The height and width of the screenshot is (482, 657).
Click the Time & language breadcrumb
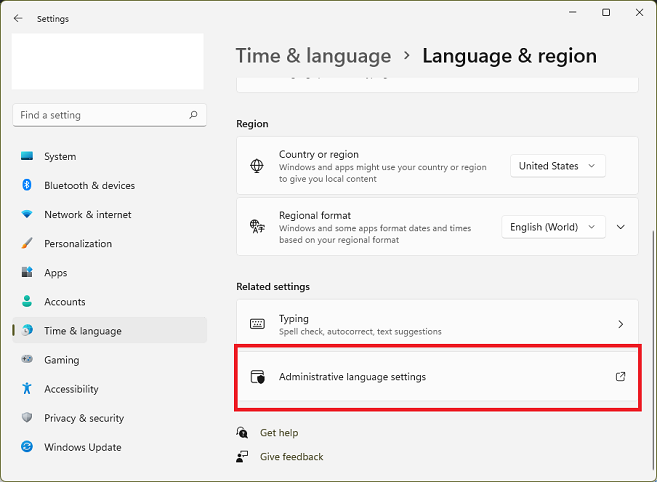(313, 56)
